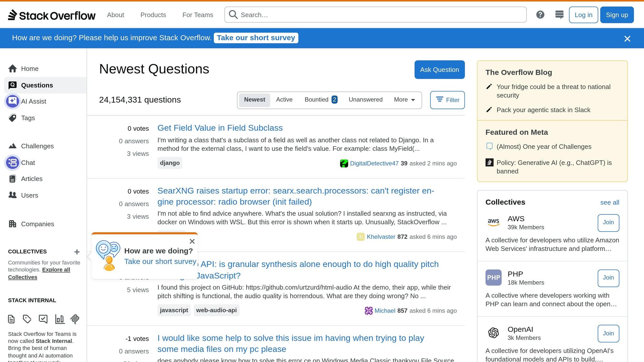The image size is (644, 362).
Task: Click 'Take our short survey' banner button
Action: tap(256, 38)
